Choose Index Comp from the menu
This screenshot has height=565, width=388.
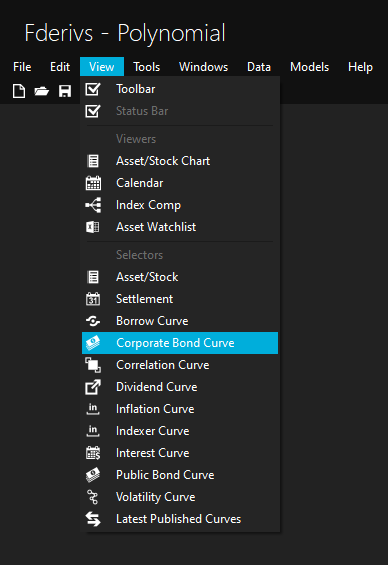[180, 205]
